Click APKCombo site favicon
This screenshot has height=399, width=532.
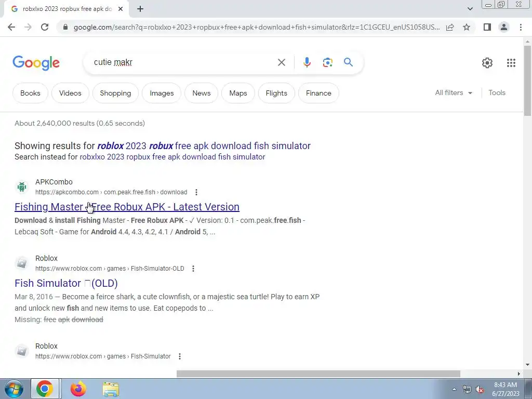click(22, 187)
